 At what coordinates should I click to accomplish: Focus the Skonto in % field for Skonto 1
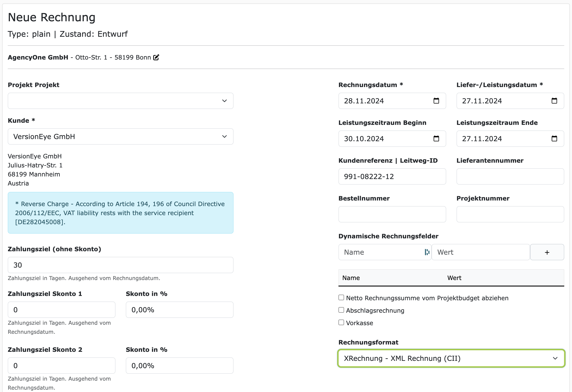179,310
